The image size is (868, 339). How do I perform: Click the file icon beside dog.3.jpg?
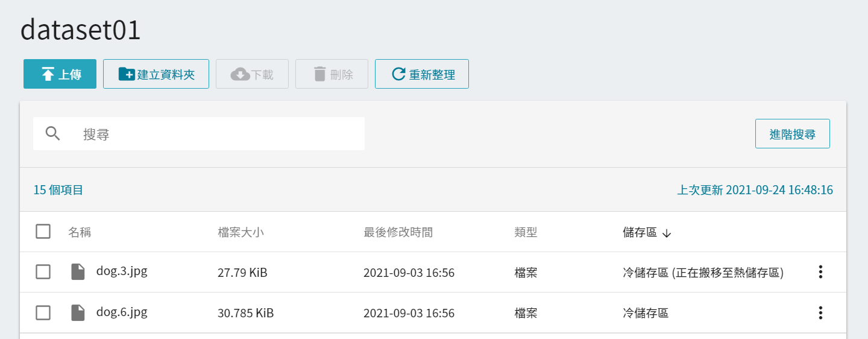click(78, 272)
